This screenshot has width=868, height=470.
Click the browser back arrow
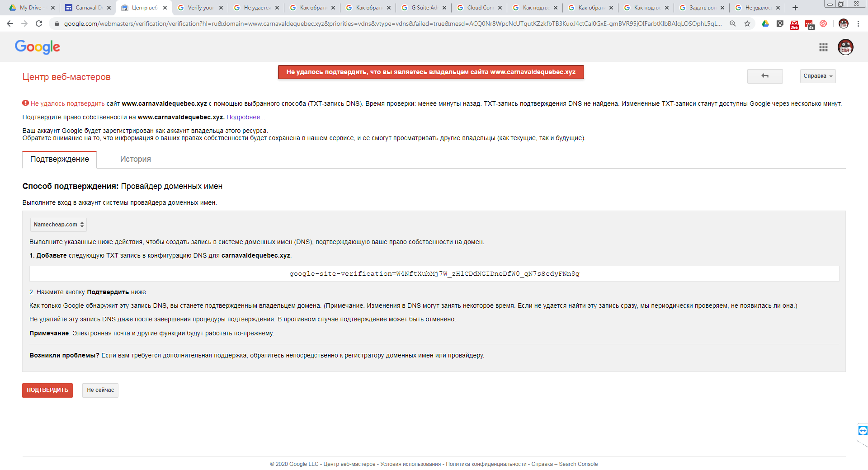click(x=10, y=23)
